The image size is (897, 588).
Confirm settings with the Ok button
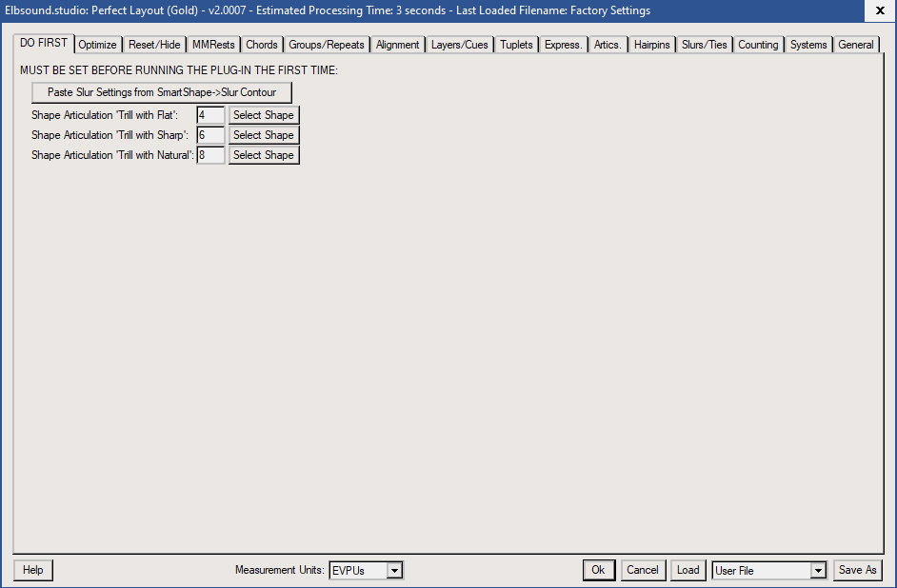pyautogui.click(x=598, y=570)
